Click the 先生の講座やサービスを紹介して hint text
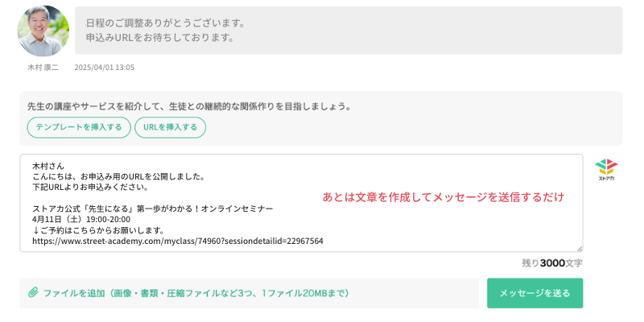Screen dimensions: 644x322 pos(189,107)
